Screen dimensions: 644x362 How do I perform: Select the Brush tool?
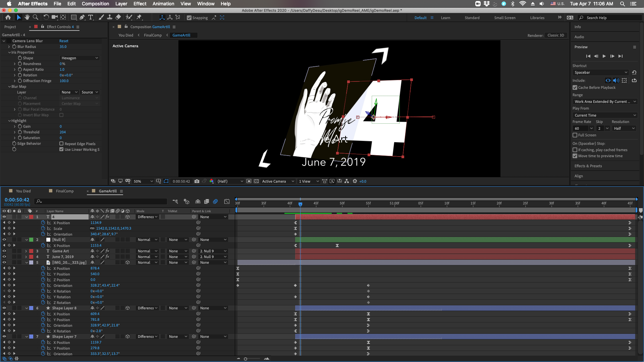[101, 17]
